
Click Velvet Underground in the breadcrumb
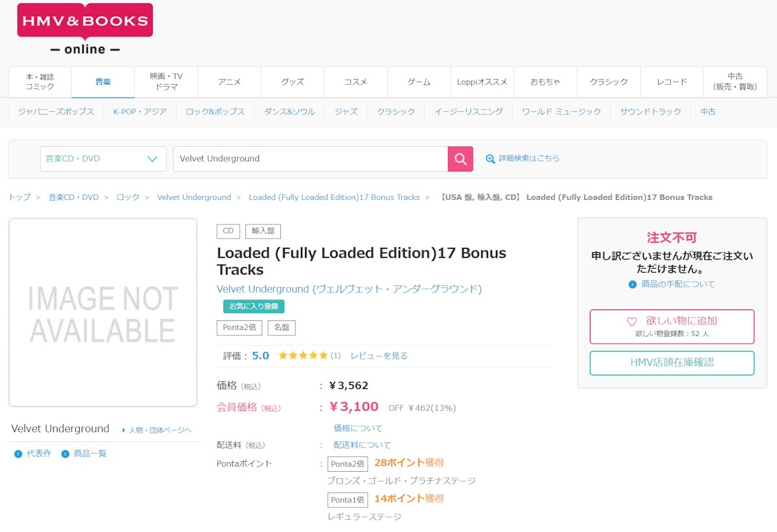(194, 197)
